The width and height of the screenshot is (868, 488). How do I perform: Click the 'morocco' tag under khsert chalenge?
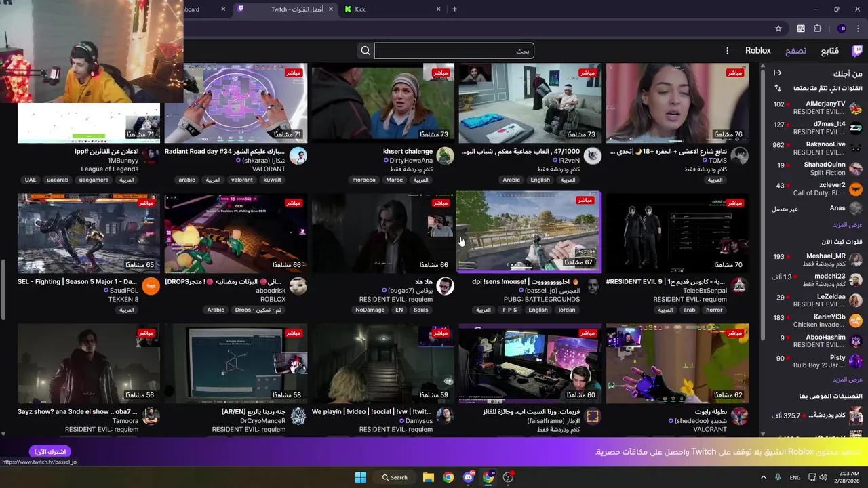click(x=364, y=180)
